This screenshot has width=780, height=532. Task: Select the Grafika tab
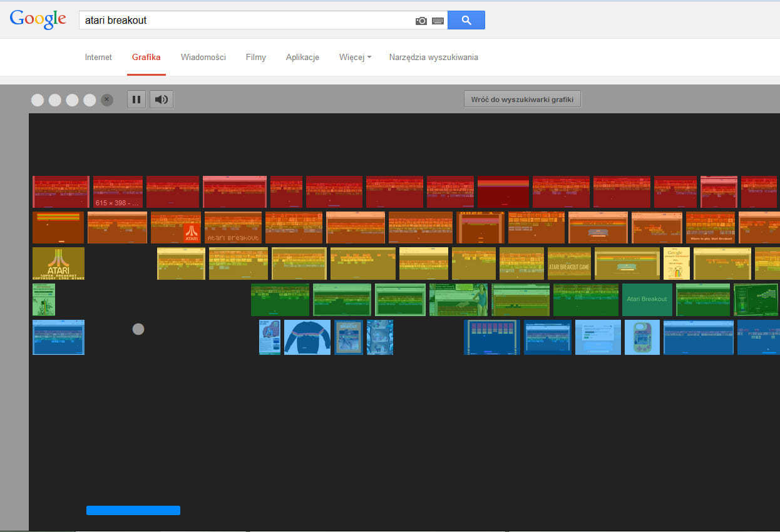pos(146,57)
